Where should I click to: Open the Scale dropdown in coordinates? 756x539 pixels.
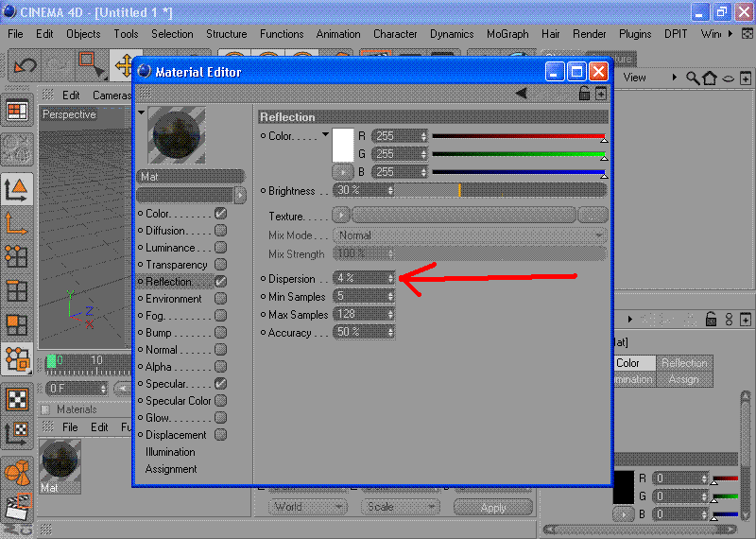(400, 507)
